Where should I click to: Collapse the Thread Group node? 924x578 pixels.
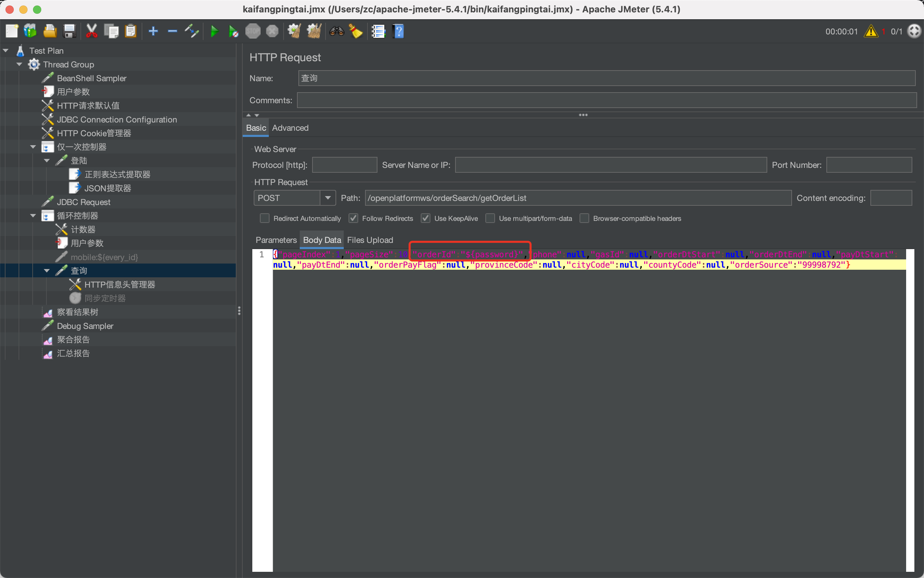pyautogui.click(x=19, y=64)
